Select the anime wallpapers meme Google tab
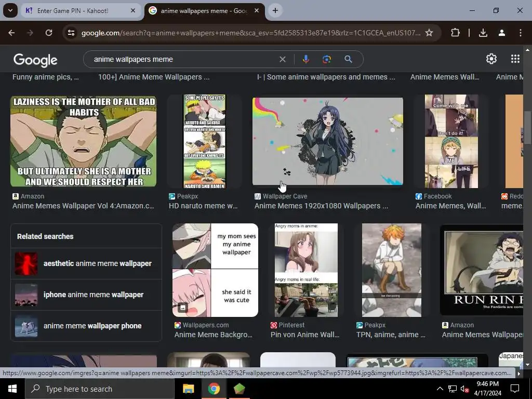This screenshot has width=532, height=399. 205,10
